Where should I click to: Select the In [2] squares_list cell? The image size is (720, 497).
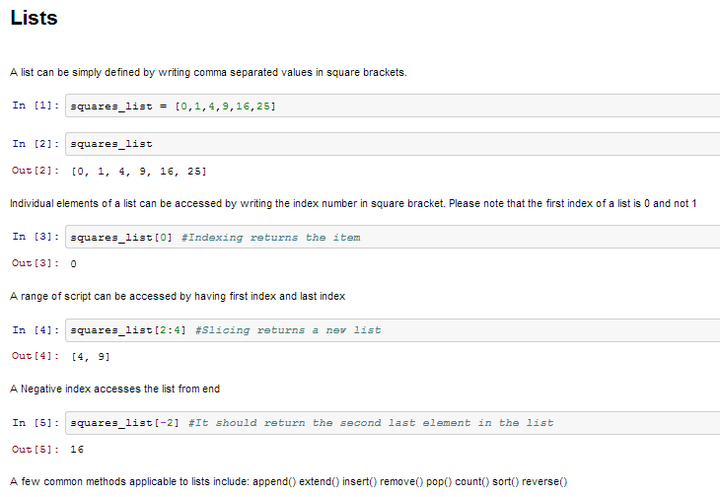pos(393,144)
